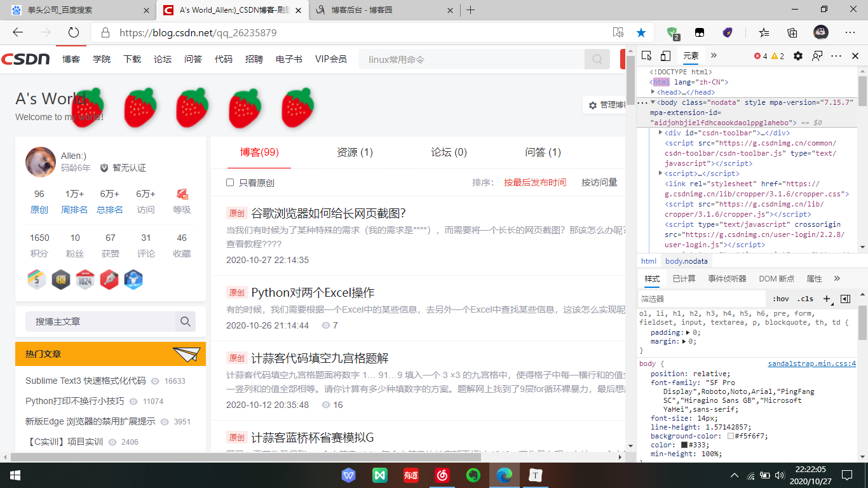
Task: Click VIP会员 navigation link
Action: point(331,59)
